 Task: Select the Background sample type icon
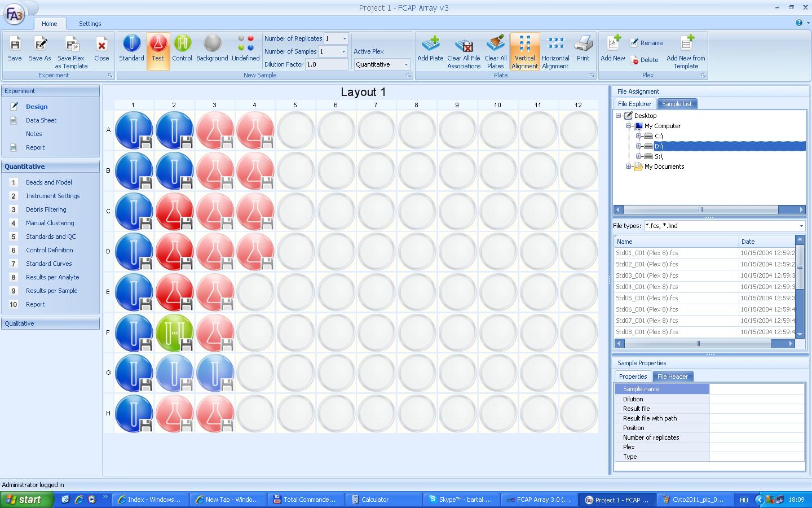click(x=212, y=44)
